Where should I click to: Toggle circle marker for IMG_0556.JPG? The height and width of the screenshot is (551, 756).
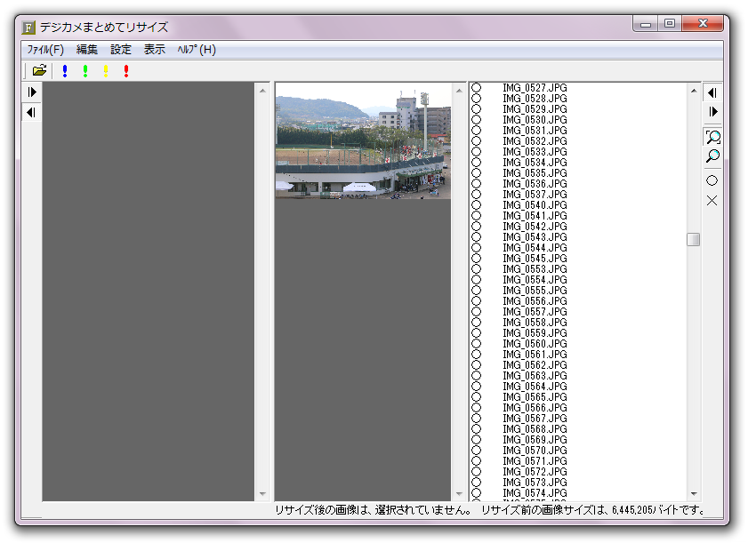tap(477, 301)
